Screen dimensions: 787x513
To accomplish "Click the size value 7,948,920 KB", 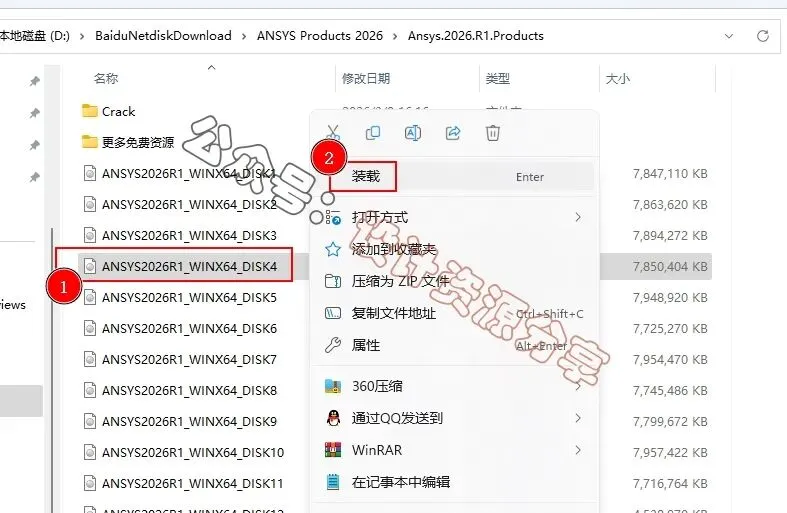I will (x=670, y=298).
